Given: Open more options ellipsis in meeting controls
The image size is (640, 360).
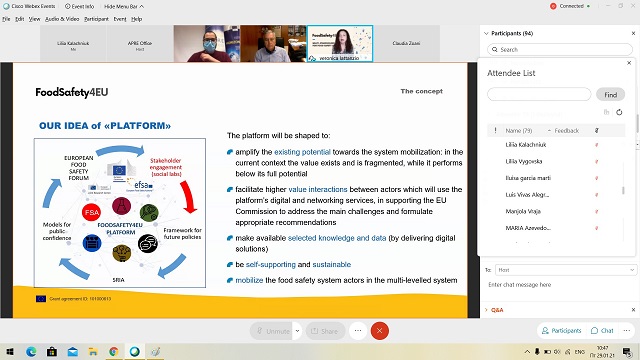Looking at the screenshot, I should pos(358,331).
